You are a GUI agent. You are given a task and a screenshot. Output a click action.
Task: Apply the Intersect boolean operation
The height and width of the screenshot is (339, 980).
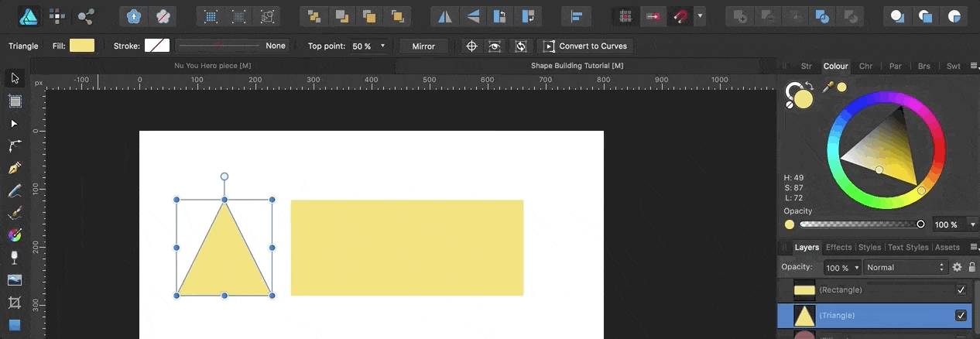pos(796,15)
